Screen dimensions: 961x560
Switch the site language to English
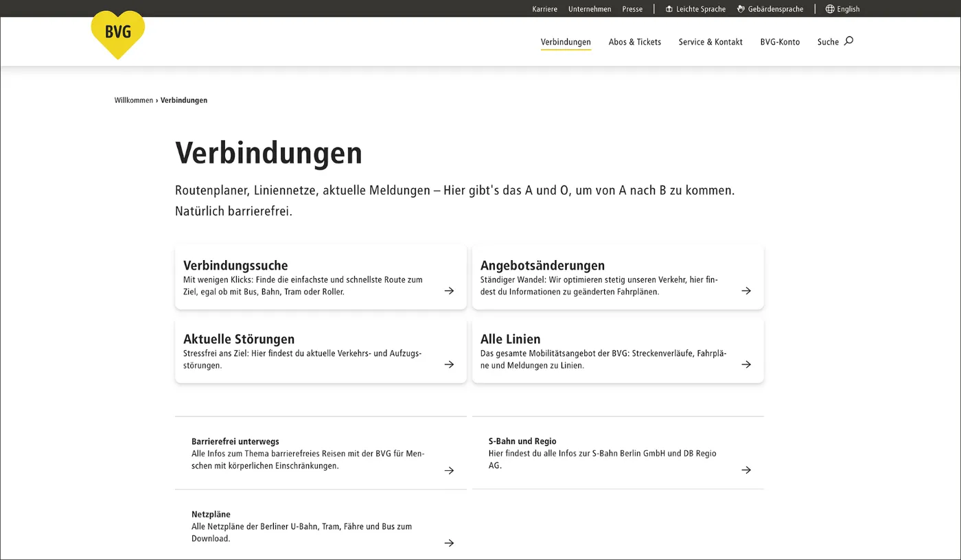click(848, 9)
